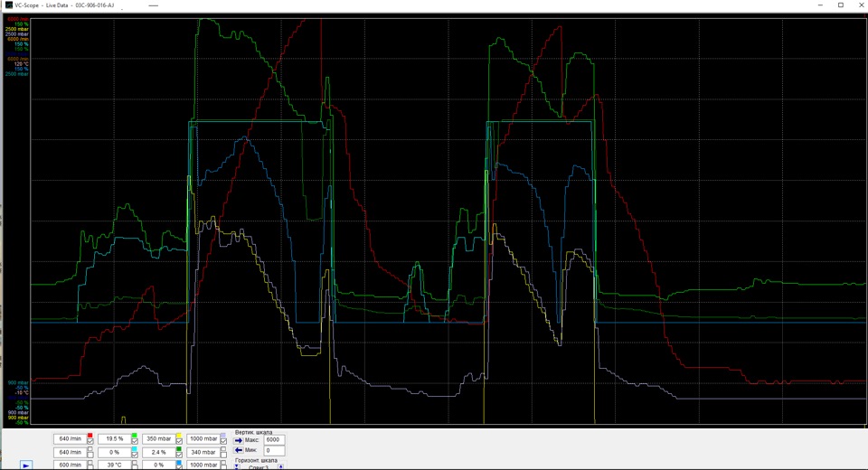Click the 350 mbar value field

pos(159,439)
